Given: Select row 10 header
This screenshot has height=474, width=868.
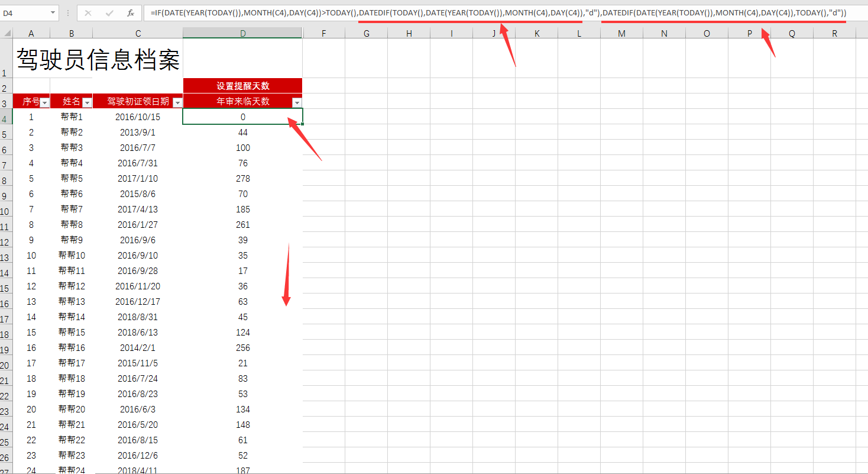Looking at the screenshot, I should 6,210.
